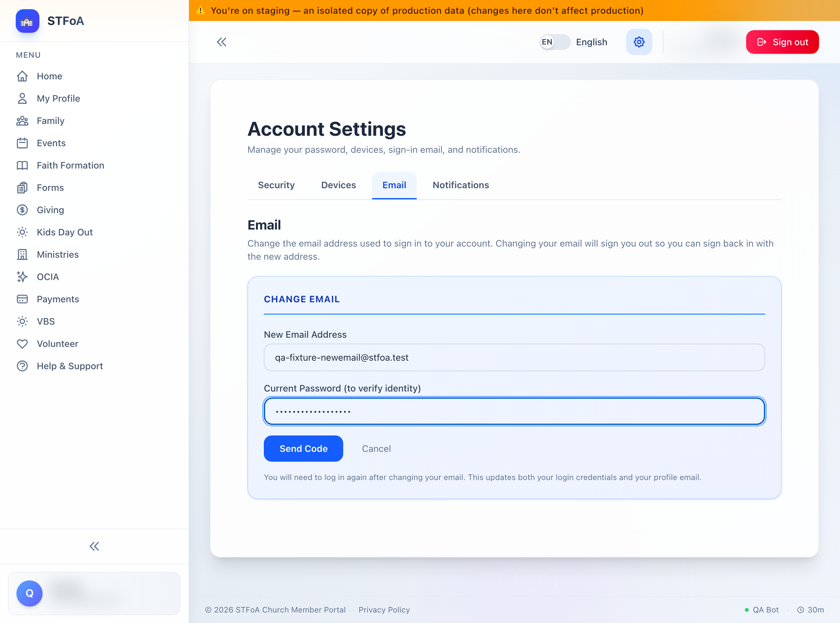Collapse sidebar using the top bar chevrons
This screenshot has width=840, height=623.
(x=221, y=42)
